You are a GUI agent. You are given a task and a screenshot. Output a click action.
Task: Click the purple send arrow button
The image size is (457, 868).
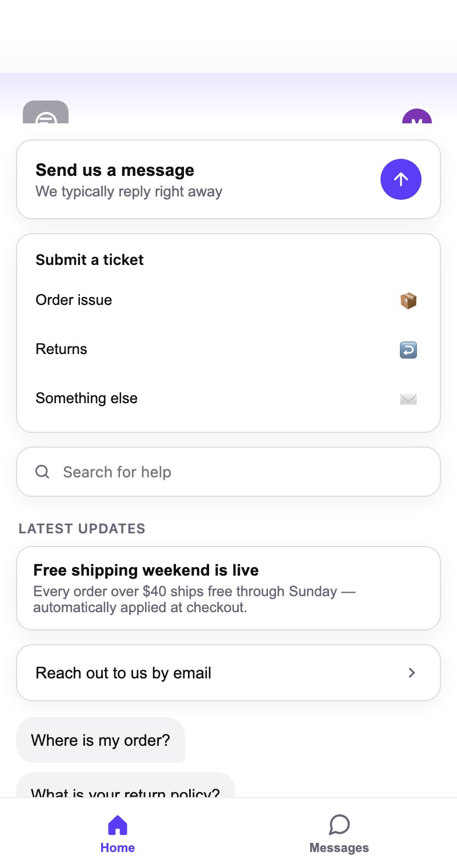pos(401,179)
